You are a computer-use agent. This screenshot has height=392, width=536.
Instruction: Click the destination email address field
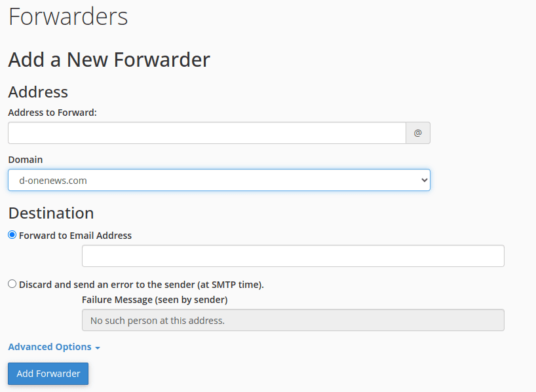[x=292, y=255]
